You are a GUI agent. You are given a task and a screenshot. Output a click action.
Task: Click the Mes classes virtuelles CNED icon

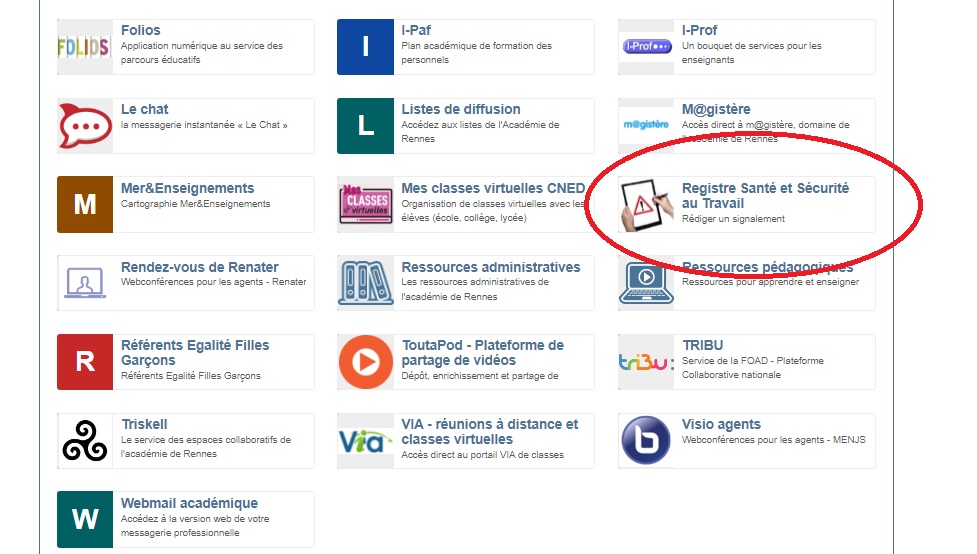[365, 205]
